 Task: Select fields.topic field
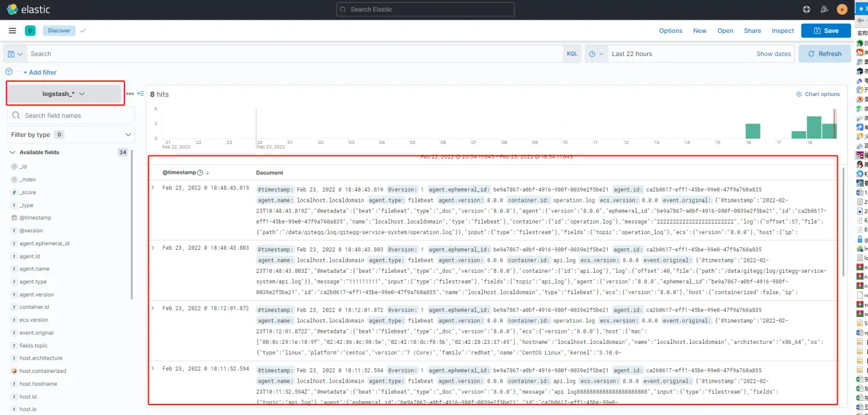(x=34, y=346)
